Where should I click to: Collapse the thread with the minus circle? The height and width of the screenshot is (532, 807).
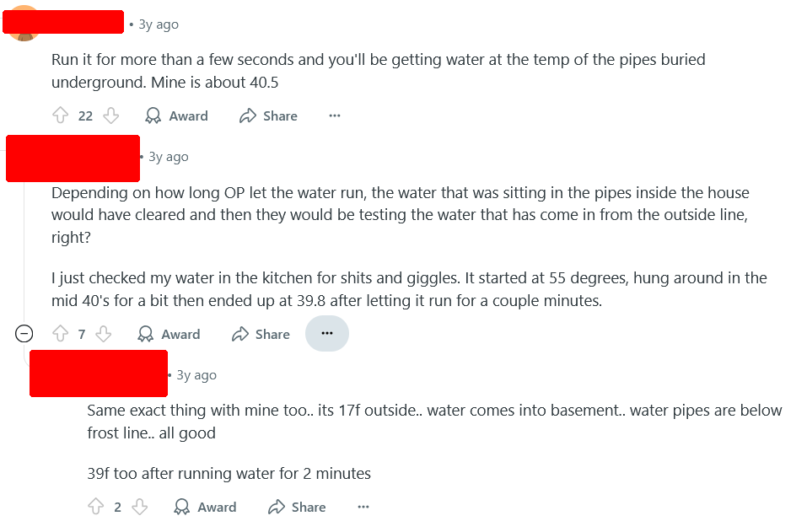[x=24, y=334]
